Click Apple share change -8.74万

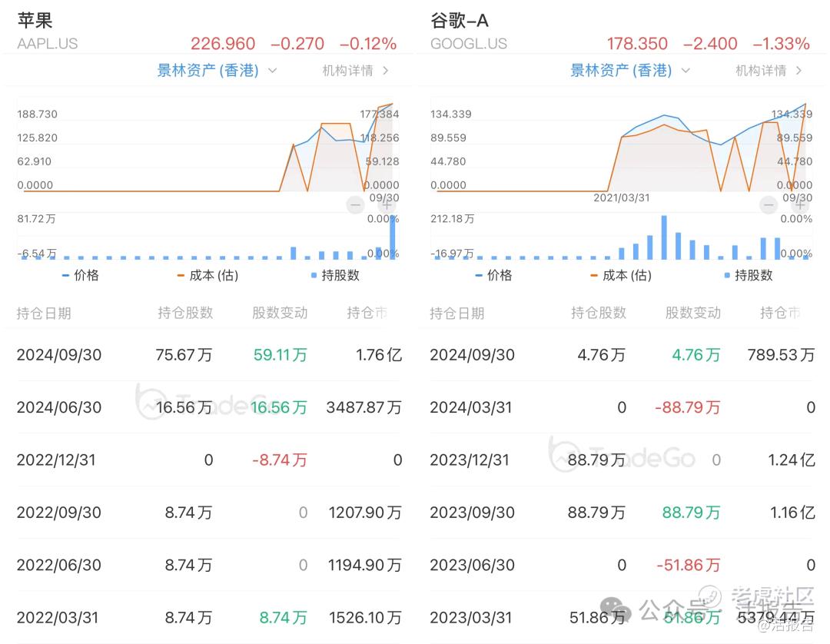(x=280, y=460)
